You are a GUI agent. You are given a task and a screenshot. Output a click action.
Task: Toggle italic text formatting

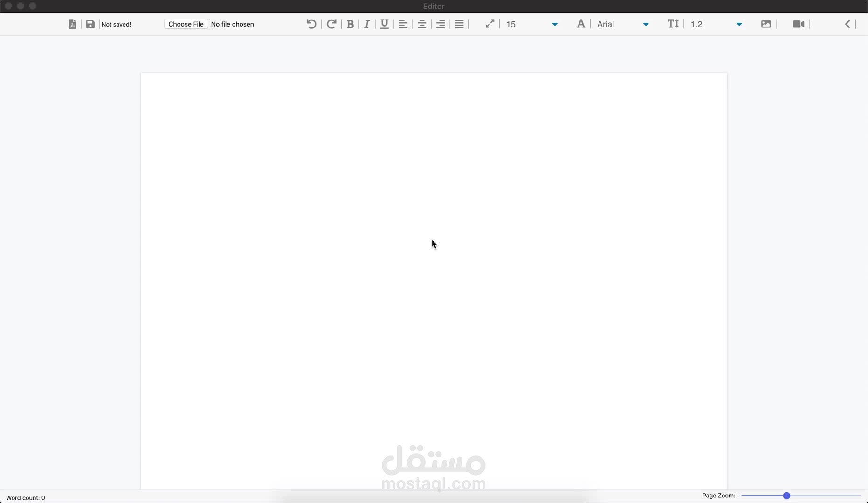click(367, 24)
